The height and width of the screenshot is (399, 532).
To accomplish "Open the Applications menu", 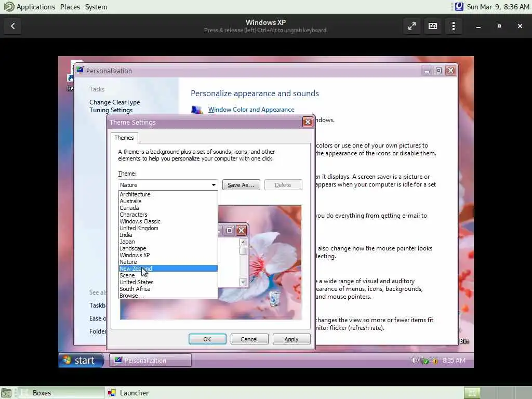I will coord(35,7).
